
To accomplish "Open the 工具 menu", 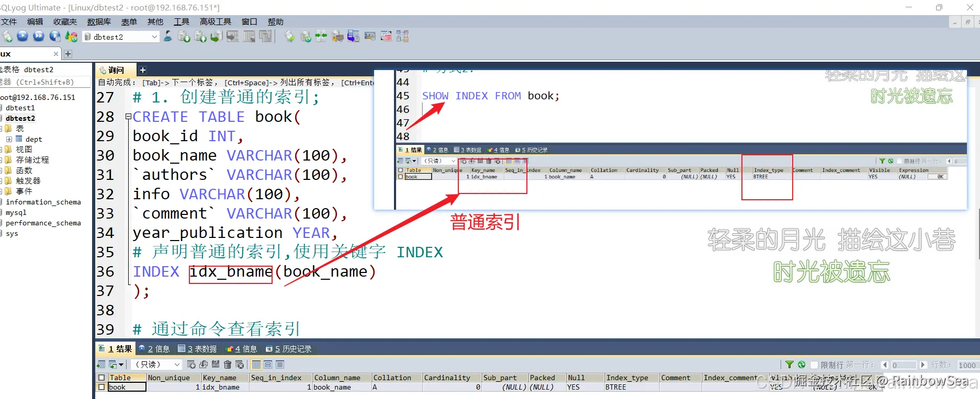I will pyautogui.click(x=182, y=21).
